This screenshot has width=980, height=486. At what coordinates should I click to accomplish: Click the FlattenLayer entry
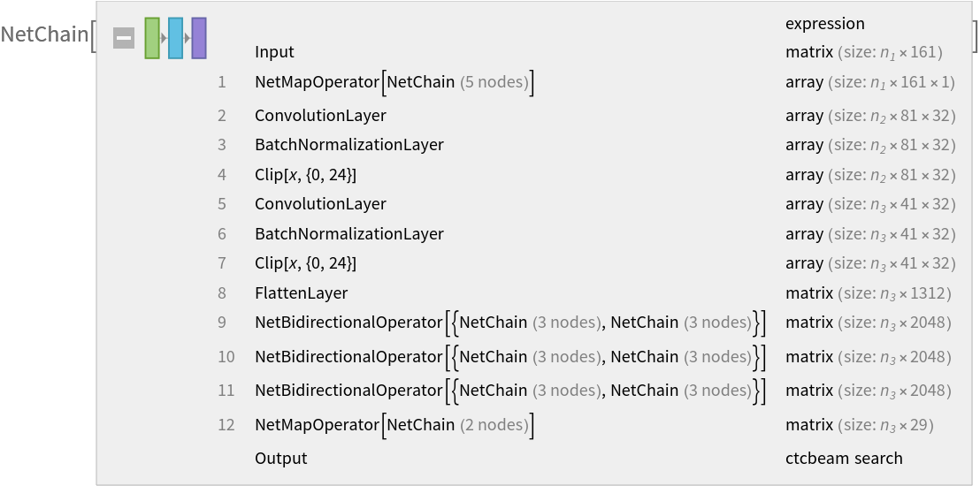pos(301,293)
